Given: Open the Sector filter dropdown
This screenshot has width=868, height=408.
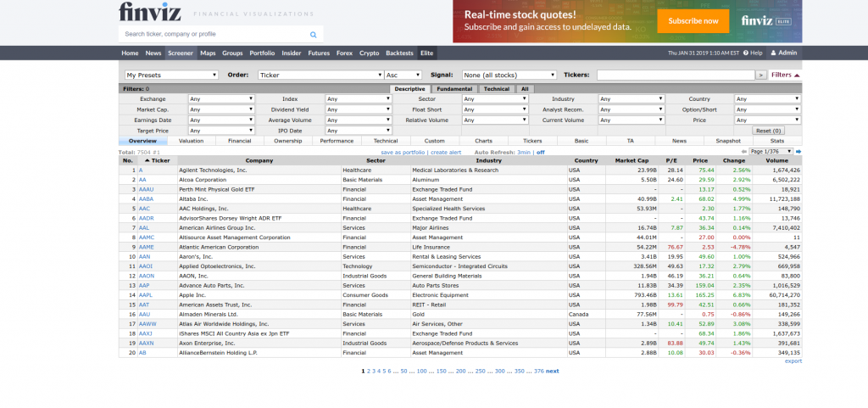Looking at the screenshot, I should tap(495, 99).
